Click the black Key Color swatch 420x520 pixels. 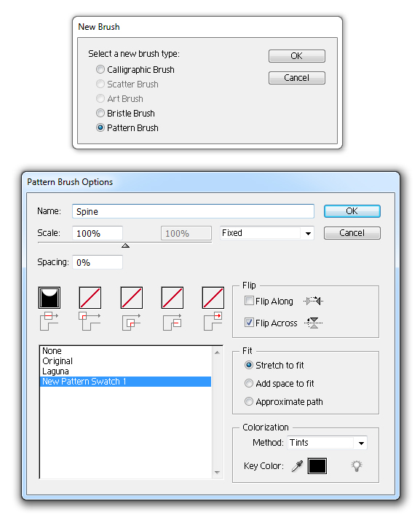317,466
